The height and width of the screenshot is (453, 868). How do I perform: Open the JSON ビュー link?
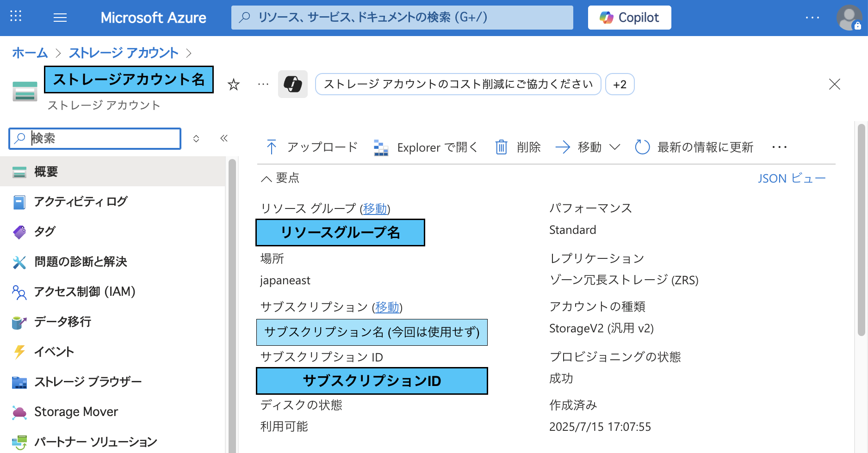tap(792, 178)
